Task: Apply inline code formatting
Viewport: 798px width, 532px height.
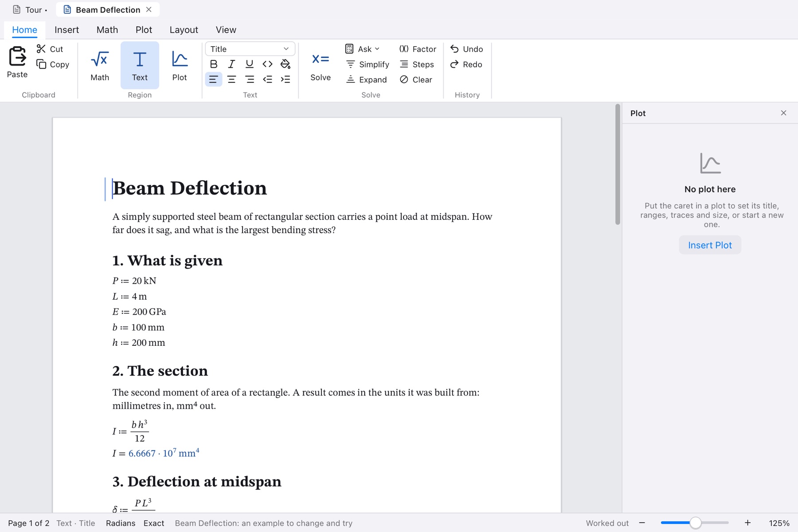Action: click(x=267, y=64)
